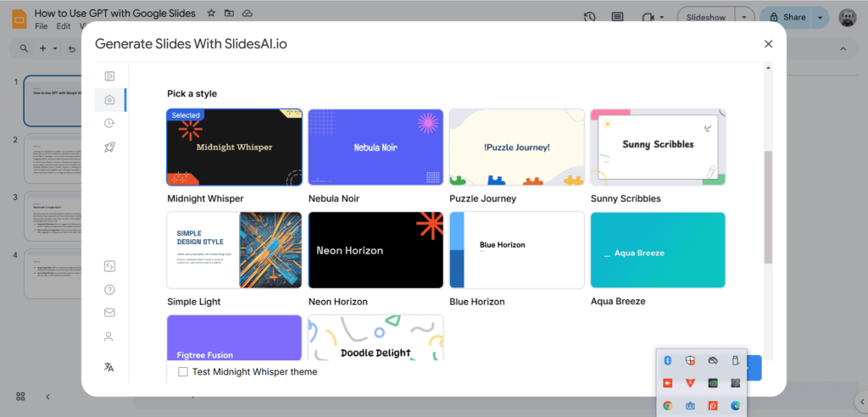This screenshot has height=417, width=868.
Task: Choose the Aqua Breeze style
Action: point(658,250)
